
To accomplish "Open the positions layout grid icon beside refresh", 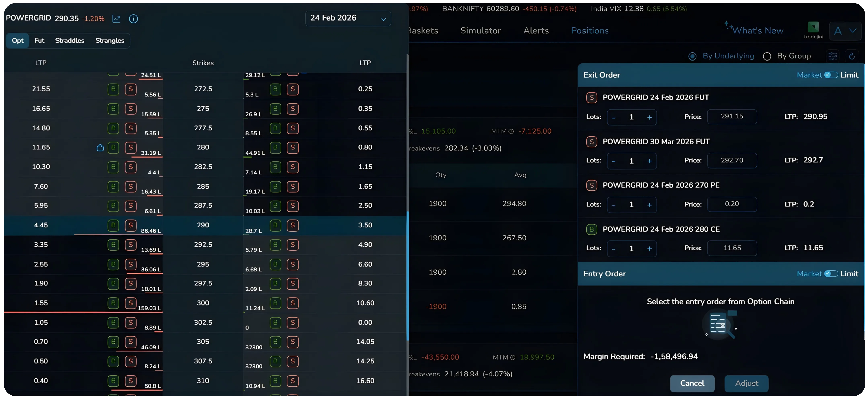I will 833,56.
